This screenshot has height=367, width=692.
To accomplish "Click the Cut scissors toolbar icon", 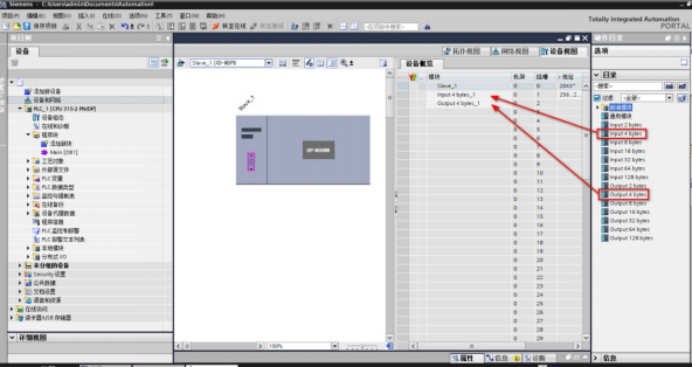I will (x=79, y=26).
